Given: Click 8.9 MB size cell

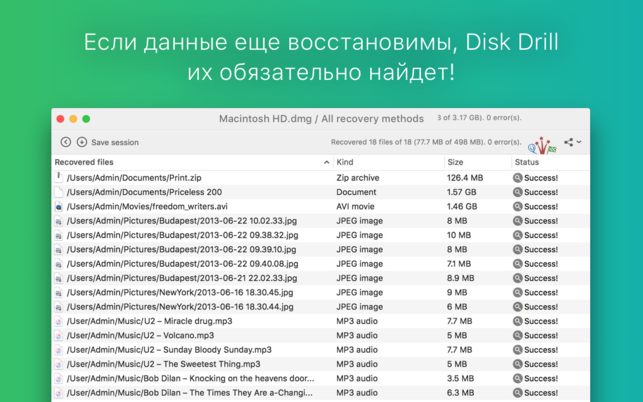Looking at the screenshot, I should coord(461,278).
